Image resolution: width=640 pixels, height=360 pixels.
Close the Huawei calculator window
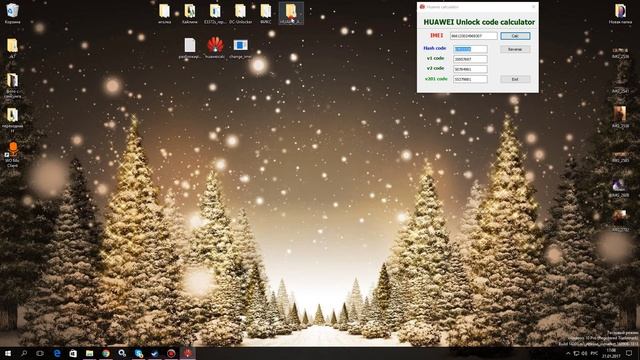pos(533,7)
